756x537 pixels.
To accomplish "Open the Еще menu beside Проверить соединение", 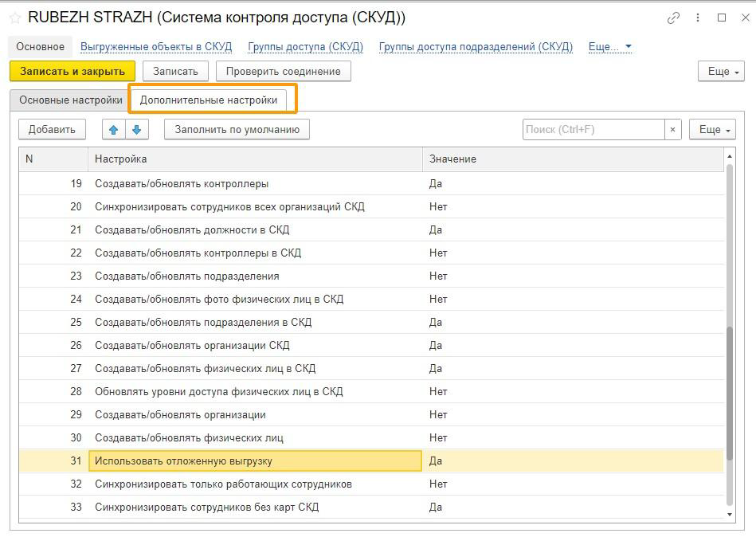I will 722,71.
